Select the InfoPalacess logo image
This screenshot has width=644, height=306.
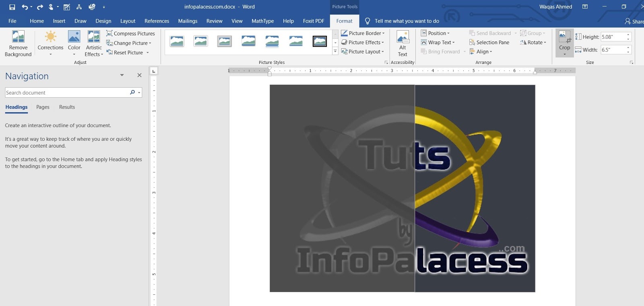(x=402, y=188)
